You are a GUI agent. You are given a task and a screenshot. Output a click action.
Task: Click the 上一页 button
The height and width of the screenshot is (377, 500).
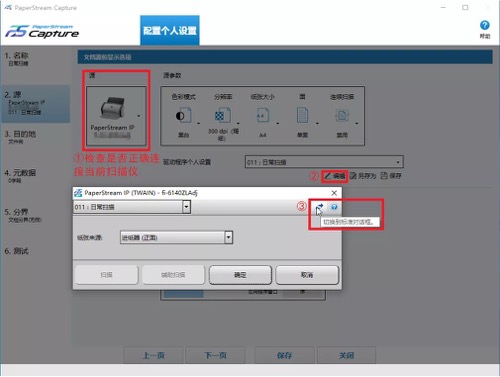[154, 355]
